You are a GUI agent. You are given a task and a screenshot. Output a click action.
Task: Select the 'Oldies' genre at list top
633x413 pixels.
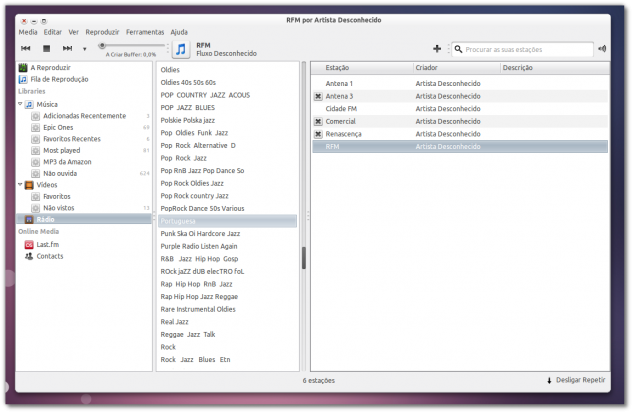click(x=170, y=70)
